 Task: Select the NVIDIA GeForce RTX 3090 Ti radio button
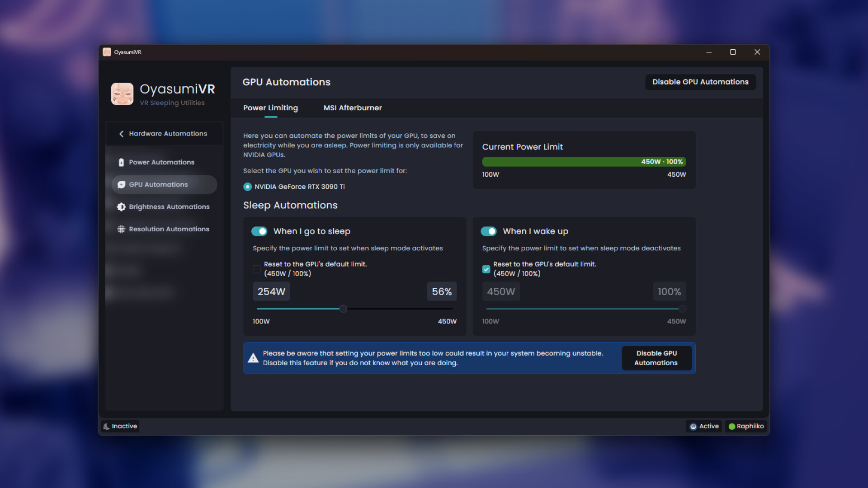247,186
